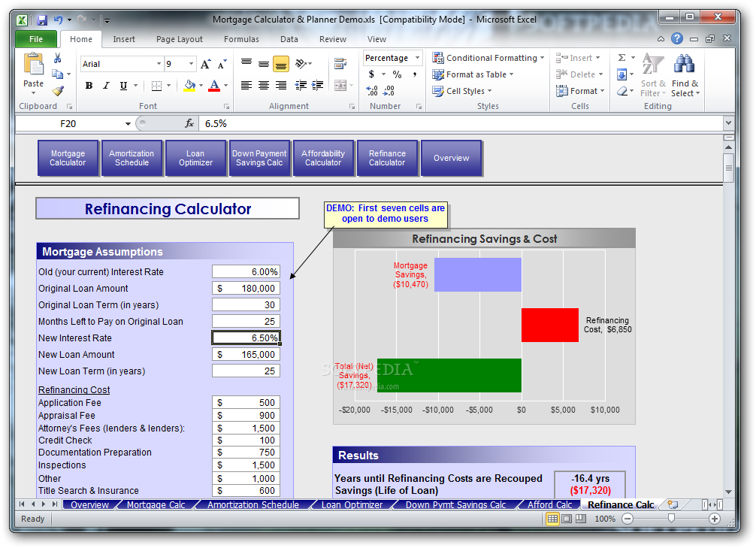Click the New Loan Amount 165,000 cell
The image size is (756, 548).
click(246, 355)
